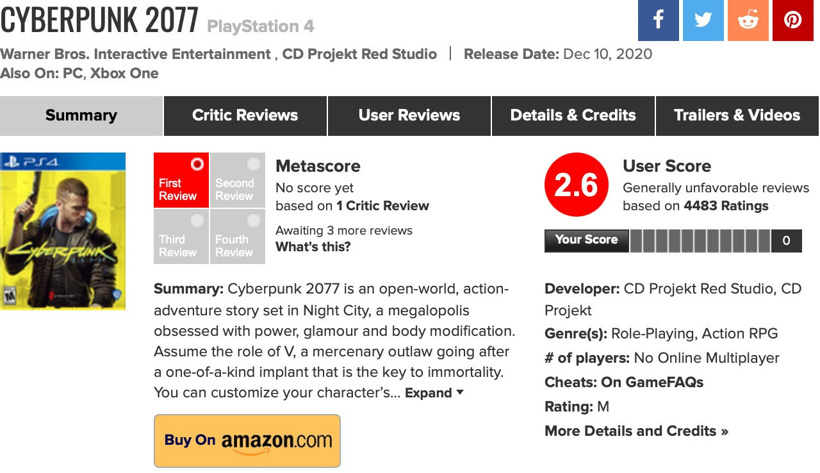Screen dimensions: 820x473
Task: Pin the page with the Pinterest icon
Action: 793,20
